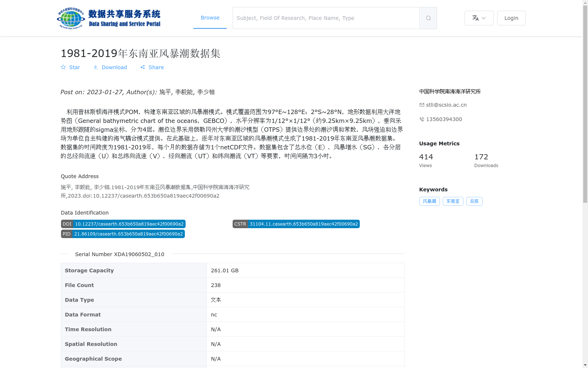Select the 东南亚 keyword tag
The width and height of the screenshot is (588, 368).
[453, 201]
